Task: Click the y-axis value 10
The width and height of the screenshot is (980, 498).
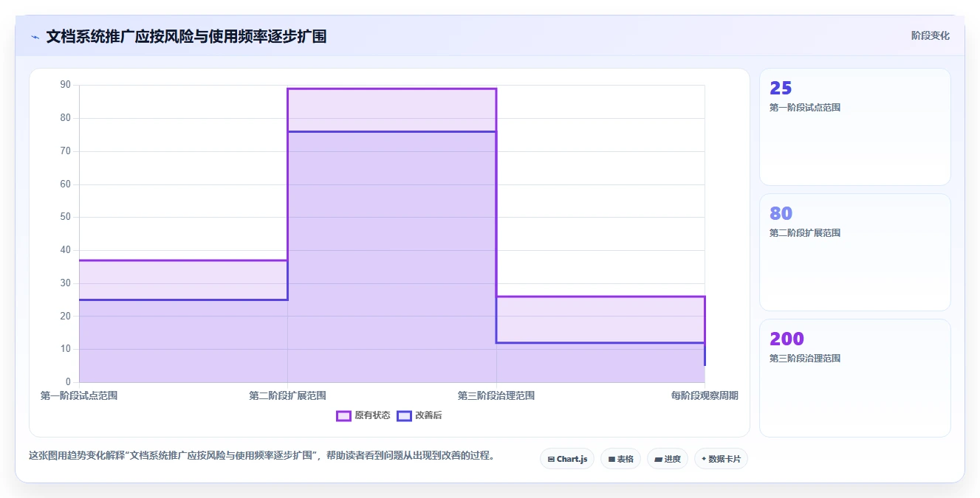Action: pyautogui.click(x=65, y=349)
